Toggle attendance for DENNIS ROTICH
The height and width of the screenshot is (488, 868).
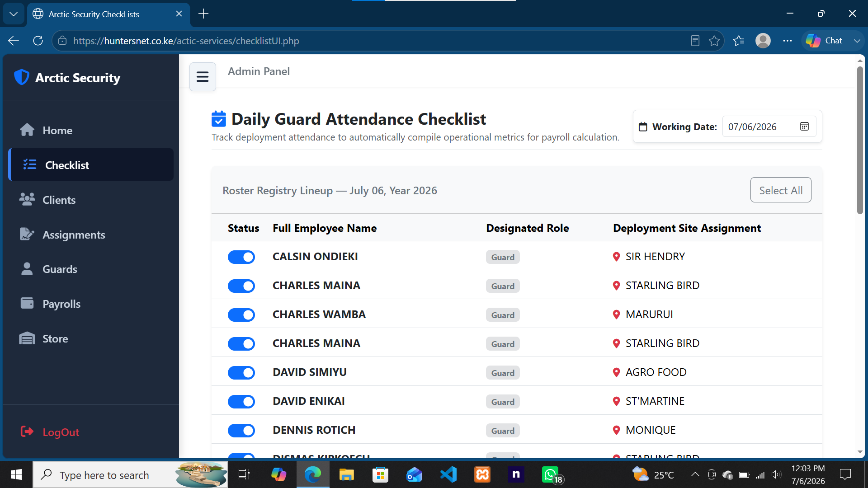[241, 431]
